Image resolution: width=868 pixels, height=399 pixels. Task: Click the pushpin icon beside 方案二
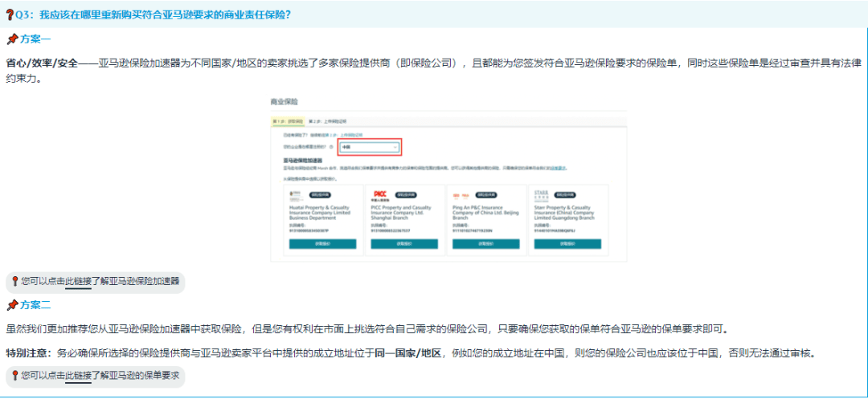[12, 304]
